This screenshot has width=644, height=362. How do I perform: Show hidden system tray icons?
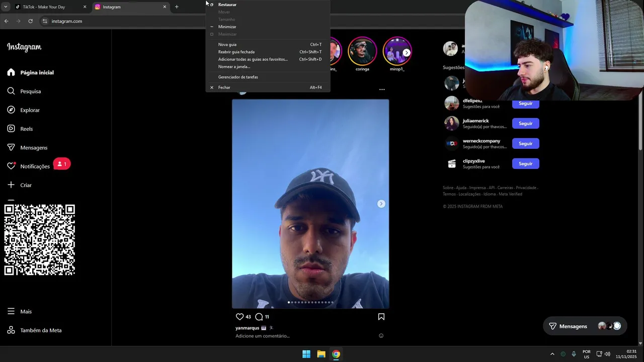click(x=552, y=354)
